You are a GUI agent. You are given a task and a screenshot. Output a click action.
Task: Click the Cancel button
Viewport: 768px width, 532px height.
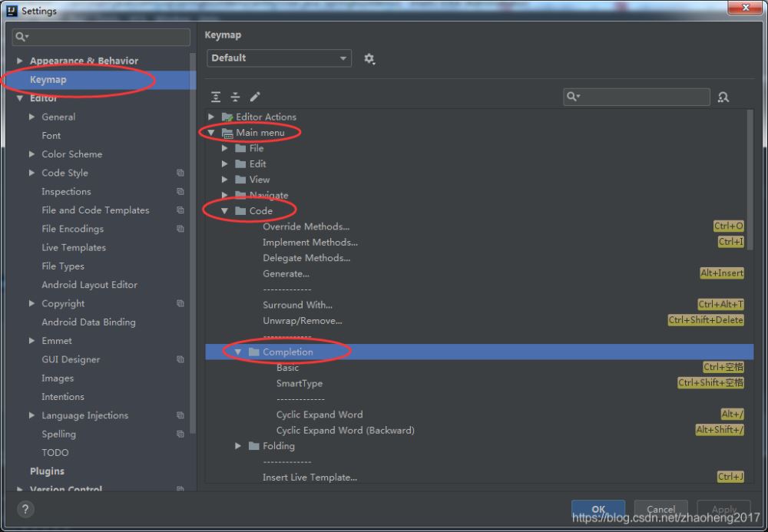pos(660,509)
